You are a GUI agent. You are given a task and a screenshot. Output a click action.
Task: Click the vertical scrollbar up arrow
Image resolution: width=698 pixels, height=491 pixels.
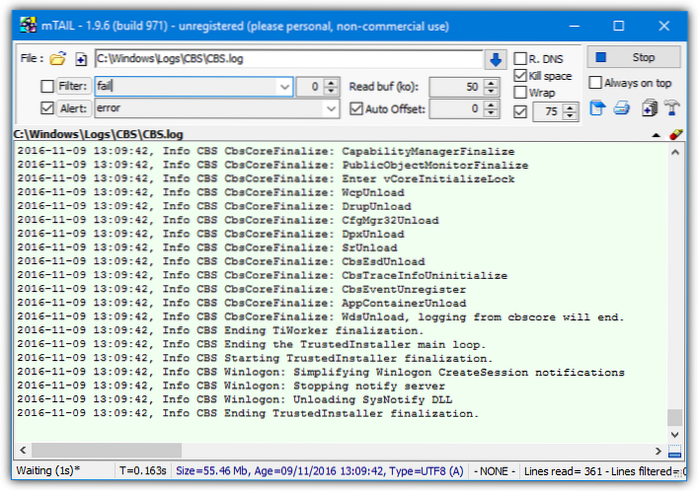[x=674, y=152]
